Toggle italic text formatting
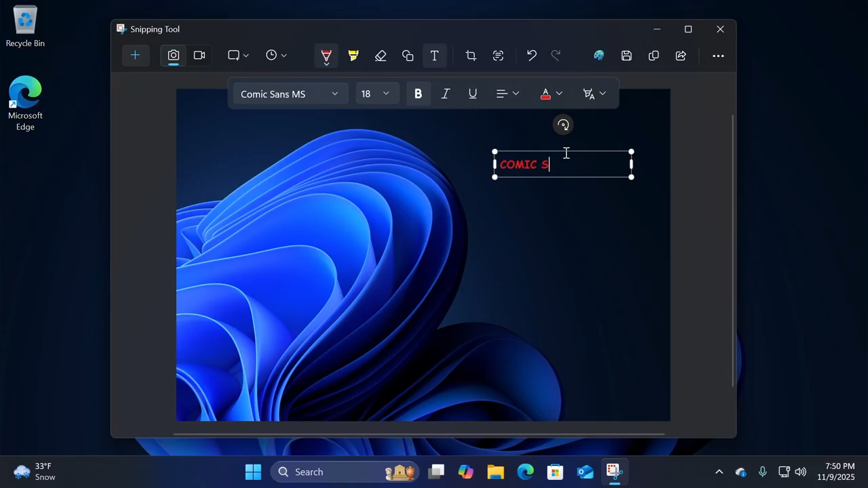 coord(446,94)
